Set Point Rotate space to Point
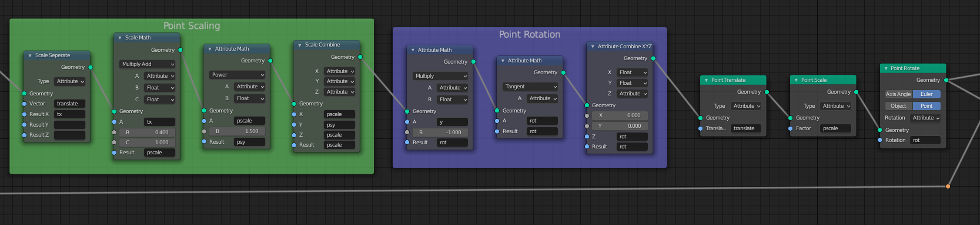Image resolution: width=980 pixels, height=225 pixels. [x=927, y=106]
